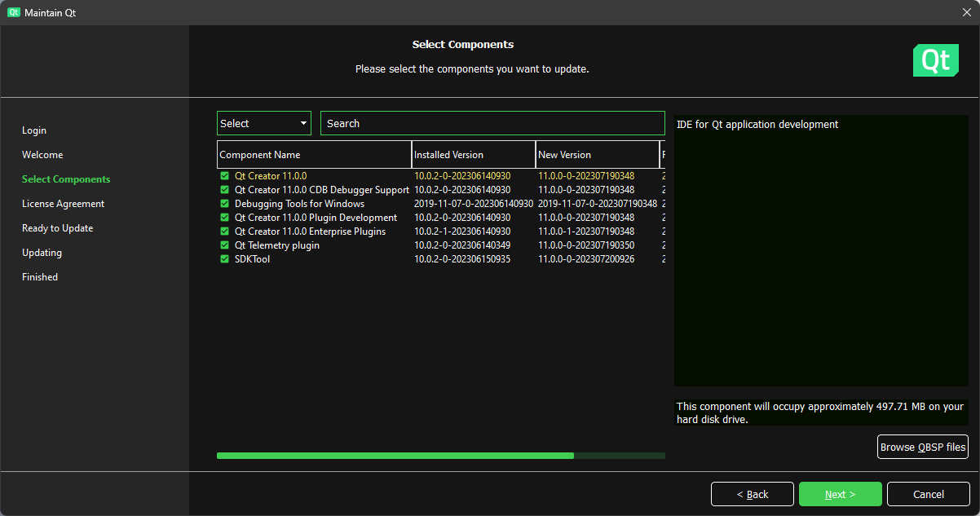980x516 pixels.
Task: Click installed version 10.0.2-0-202306150935
Action: (x=462, y=259)
